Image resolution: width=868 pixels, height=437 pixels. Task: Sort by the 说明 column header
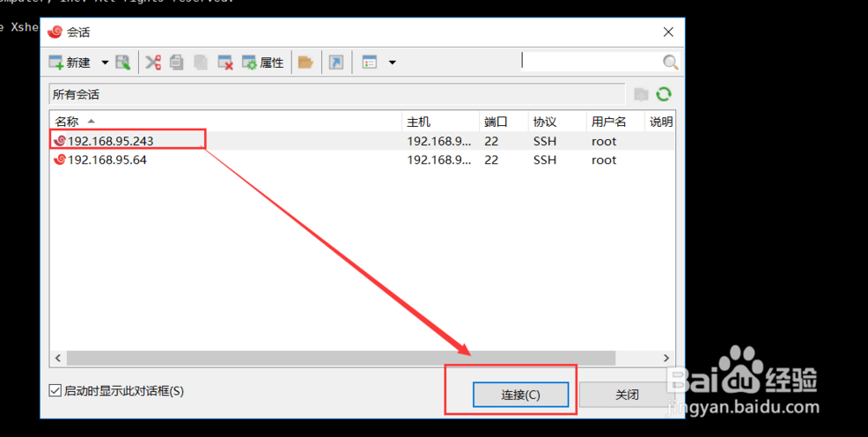(x=661, y=122)
